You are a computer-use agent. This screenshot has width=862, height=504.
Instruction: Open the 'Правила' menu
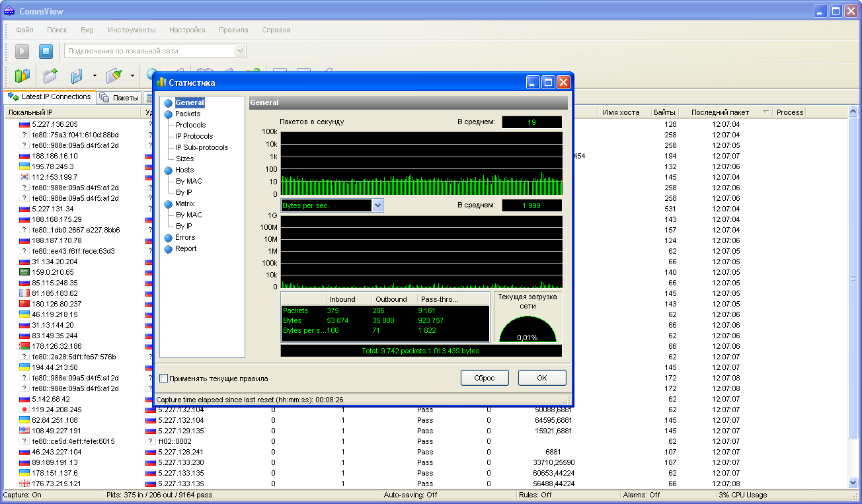point(233,30)
